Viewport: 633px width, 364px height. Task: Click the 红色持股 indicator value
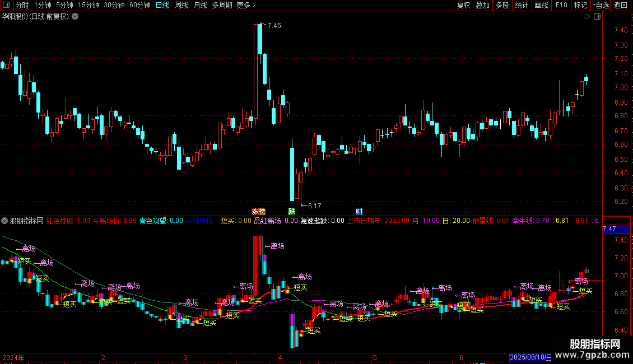click(x=68, y=221)
